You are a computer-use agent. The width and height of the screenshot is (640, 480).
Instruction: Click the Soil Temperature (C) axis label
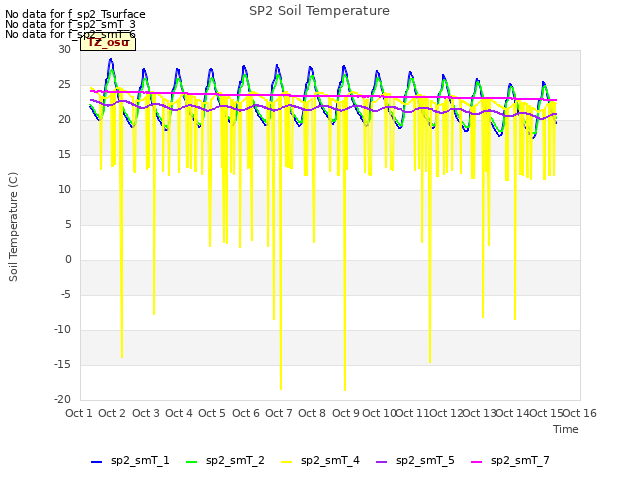(13, 227)
